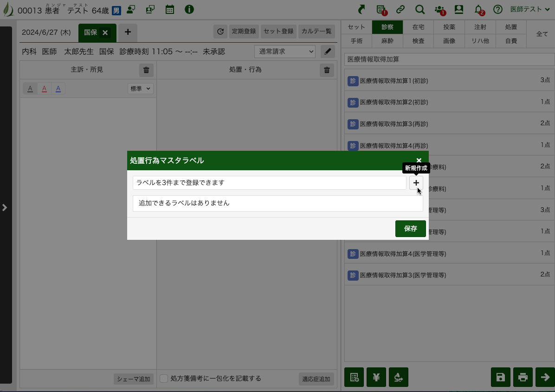Select the 在宅 tab
This screenshot has width=555, height=392.
coord(419,27)
